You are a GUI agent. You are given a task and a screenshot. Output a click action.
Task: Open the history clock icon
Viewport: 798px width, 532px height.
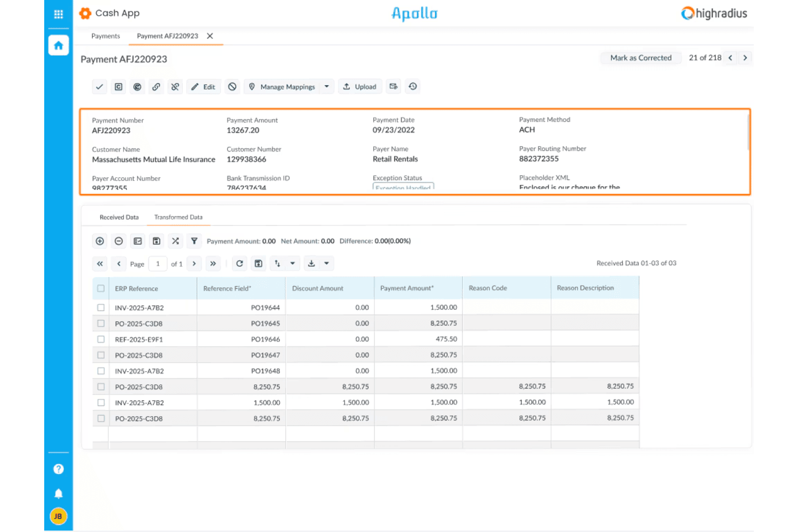(412, 86)
